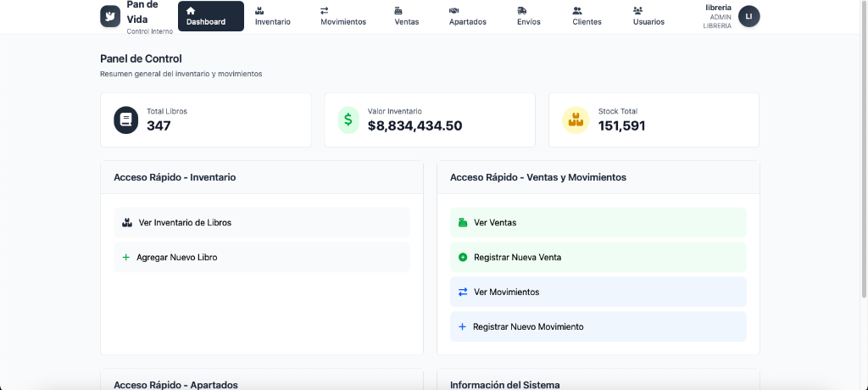Image resolution: width=868 pixels, height=390 pixels.
Task: Click the blue arrows icon beside Ver Movimientos
Action: [x=463, y=292]
